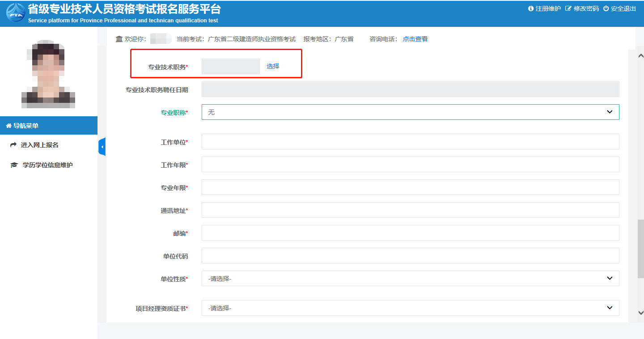Image resolution: width=644 pixels, height=339 pixels.
Task: Open the 项目经理资质证书 dropdown
Action: [x=410, y=308]
